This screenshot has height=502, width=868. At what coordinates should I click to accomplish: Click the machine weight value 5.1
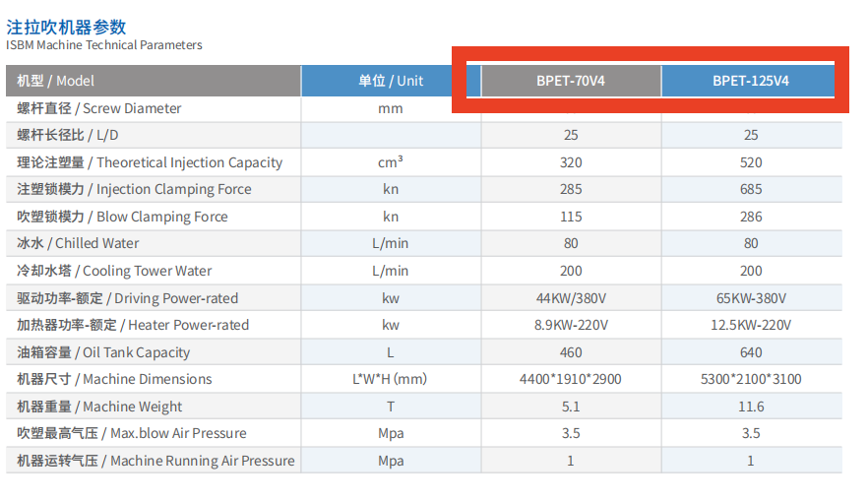[571, 408]
